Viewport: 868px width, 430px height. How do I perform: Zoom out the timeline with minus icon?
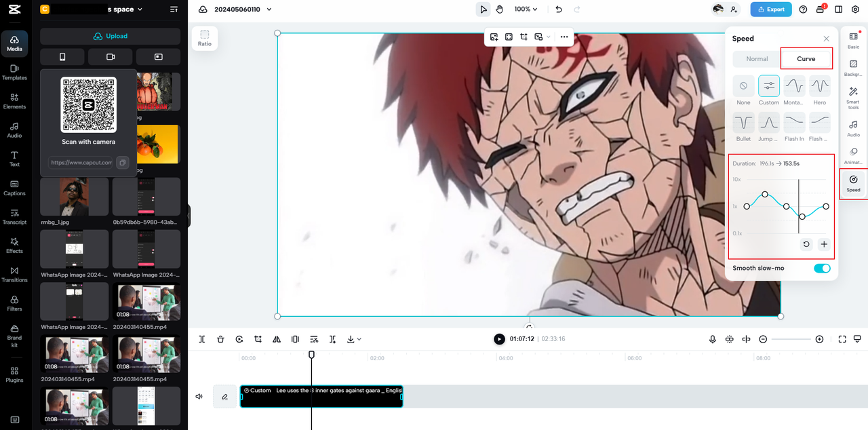[x=763, y=339]
